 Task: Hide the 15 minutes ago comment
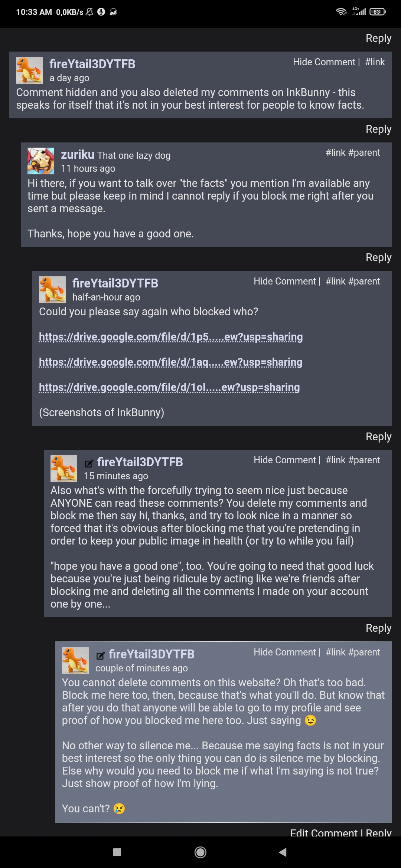coord(284,460)
